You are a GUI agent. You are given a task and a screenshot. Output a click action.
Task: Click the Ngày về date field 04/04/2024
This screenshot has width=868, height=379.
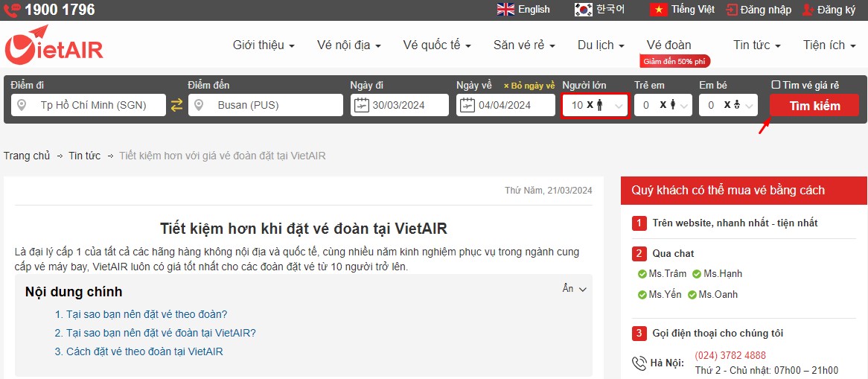(x=505, y=105)
